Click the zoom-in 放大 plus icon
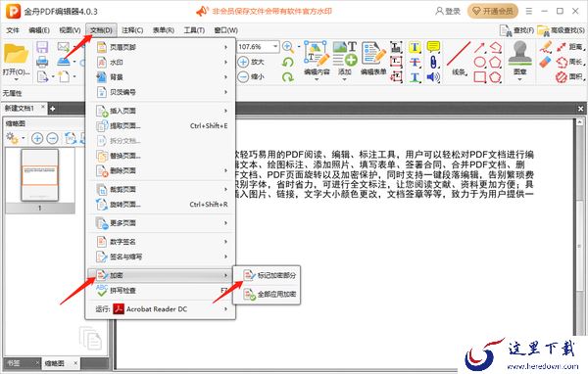The image size is (588, 374). click(x=243, y=62)
